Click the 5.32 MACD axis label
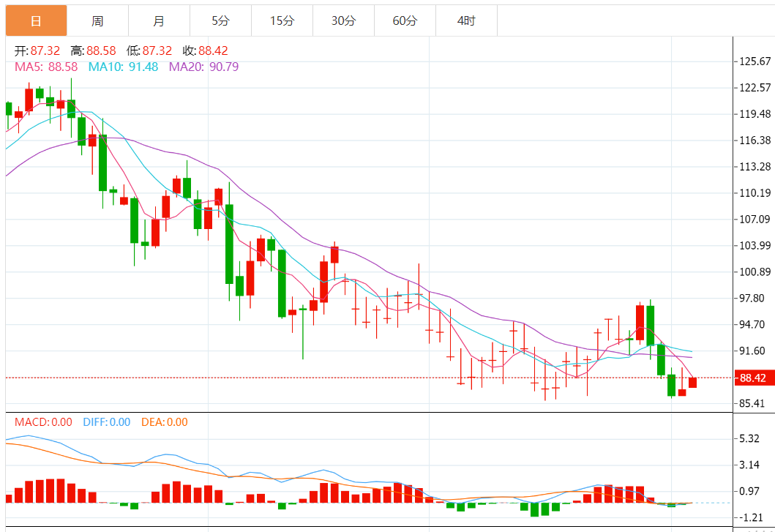775x532 pixels. [x=749, y=438]
